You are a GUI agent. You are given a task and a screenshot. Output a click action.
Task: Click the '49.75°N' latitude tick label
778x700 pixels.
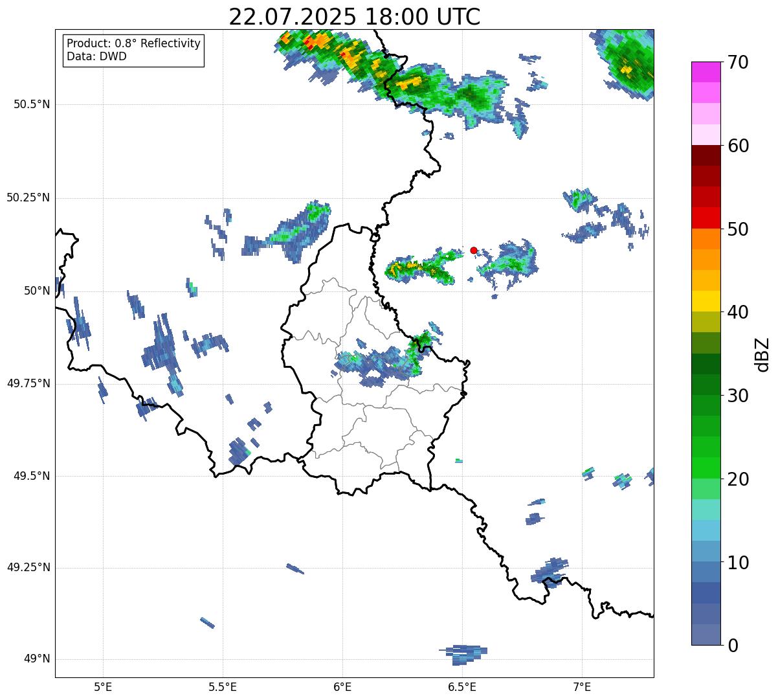click(28, 383)
